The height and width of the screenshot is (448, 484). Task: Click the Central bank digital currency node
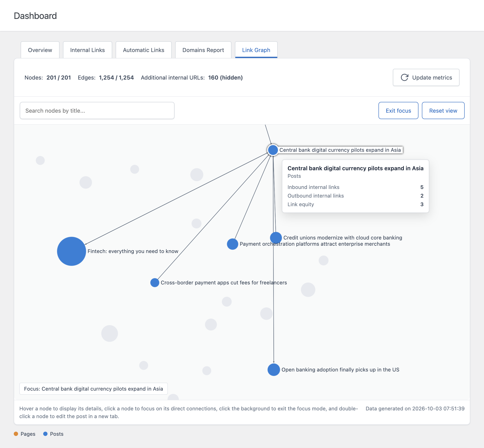pos(273,150)
